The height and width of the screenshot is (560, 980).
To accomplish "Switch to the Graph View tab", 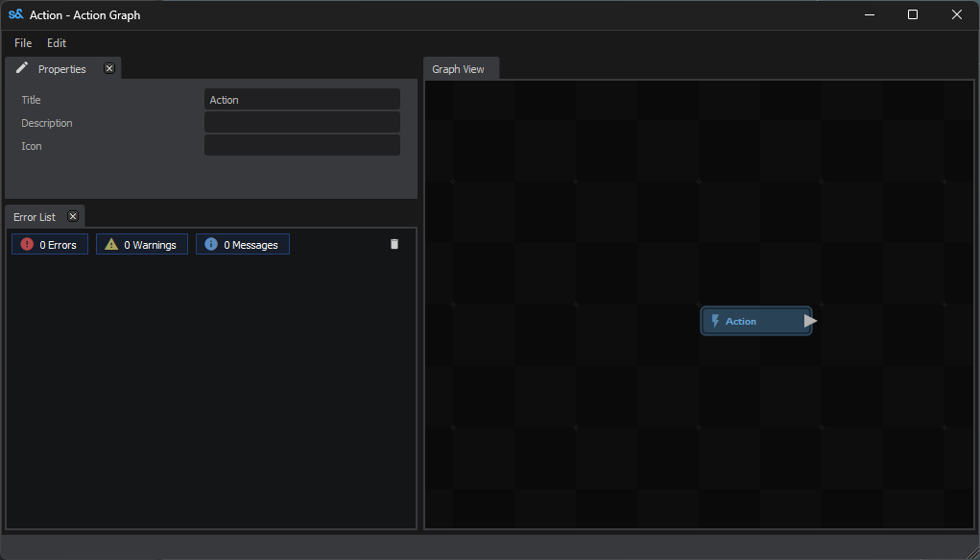I will pos(459,67).
